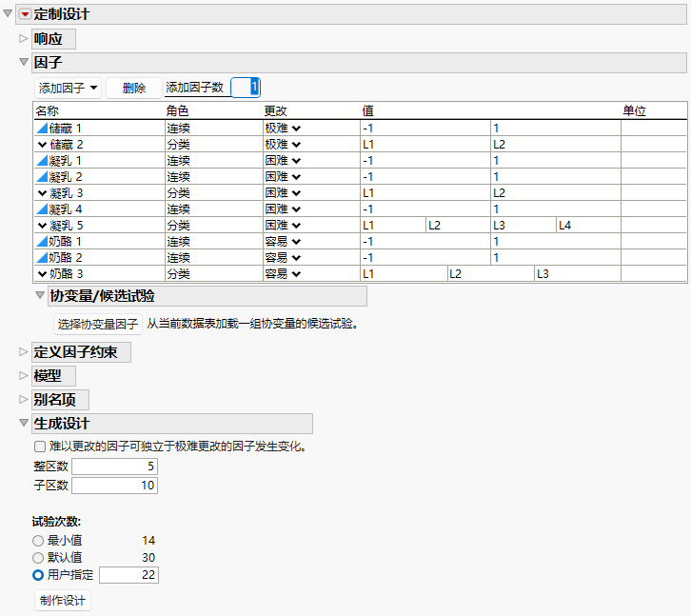Screen dimensions: 691x616
Task: Click the 添加因子数 input field
Action: coord(246,87)
